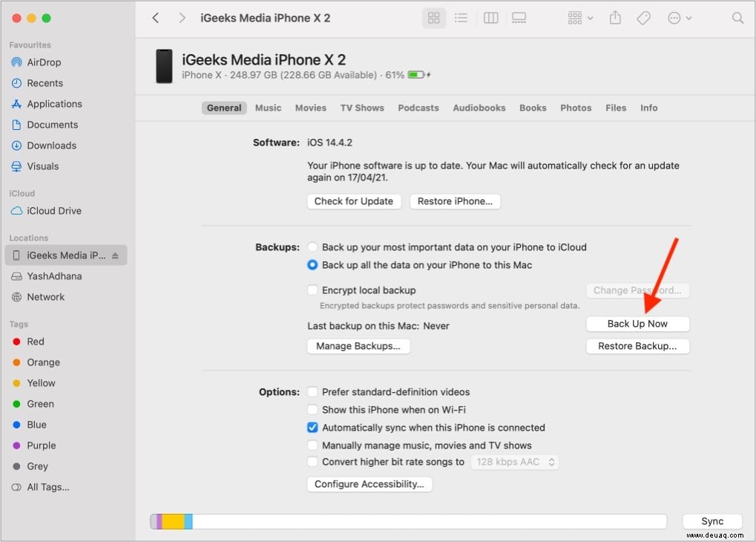Screen dimensions: 756x542
Task: Switch to the Info tab
Action: pos(648,108)
